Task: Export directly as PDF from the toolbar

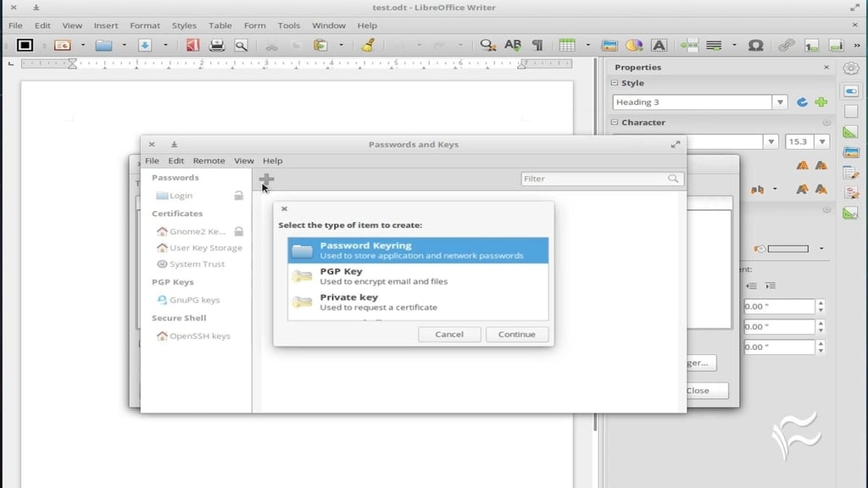Action: click(x=192, y=46)
